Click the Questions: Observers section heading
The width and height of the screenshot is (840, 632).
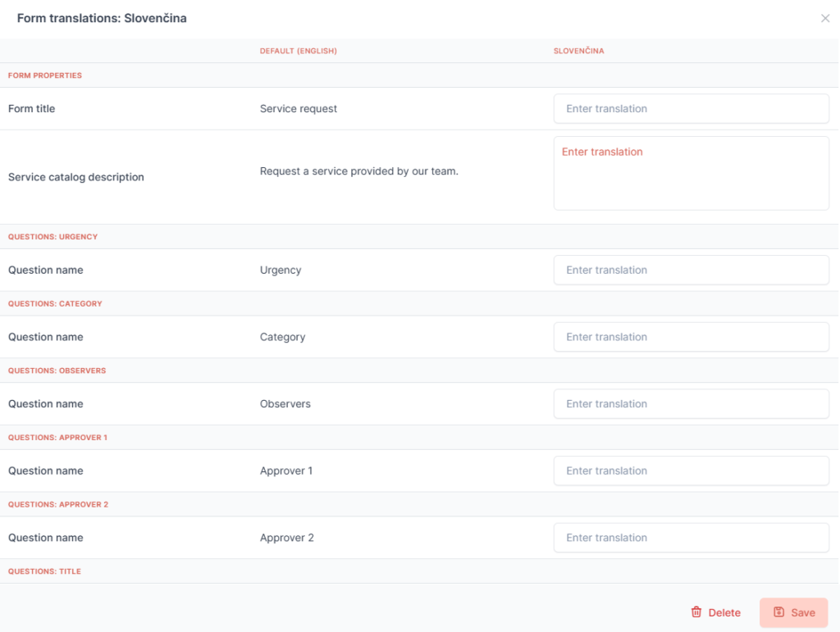[x=57, y=371]
